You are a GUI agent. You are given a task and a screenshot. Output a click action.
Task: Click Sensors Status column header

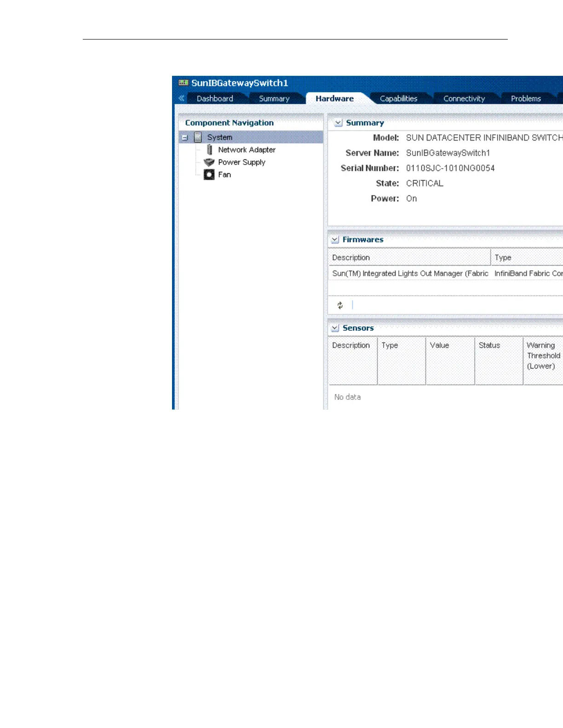(499, 361)
